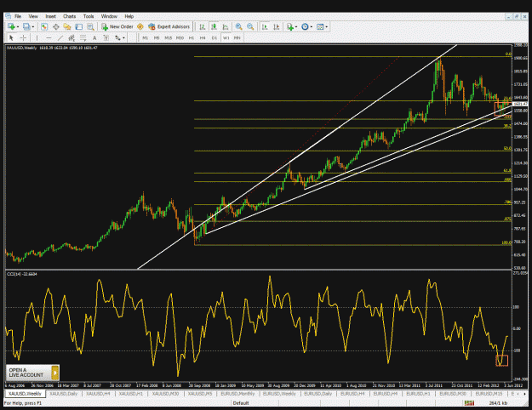Click the 264/1 kb traffic indicator
The height and width of the screenshot is (410, 532).
(498, 403)
